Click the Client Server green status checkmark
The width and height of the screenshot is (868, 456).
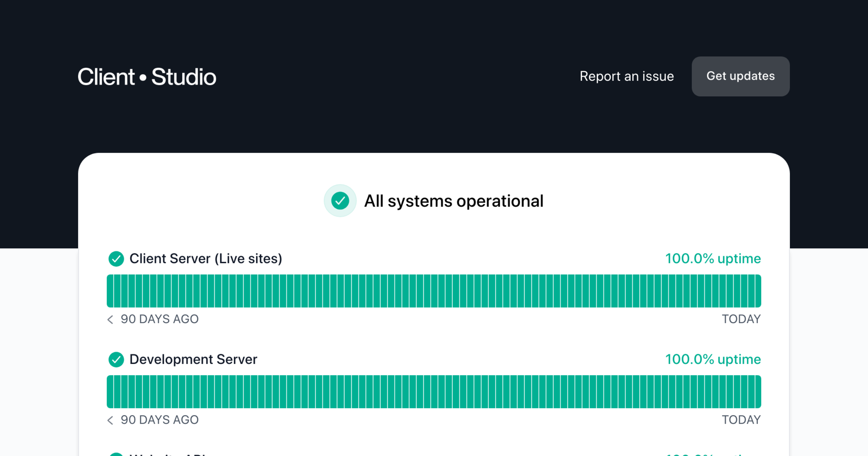pyautogui.click(x=116, y=259)
